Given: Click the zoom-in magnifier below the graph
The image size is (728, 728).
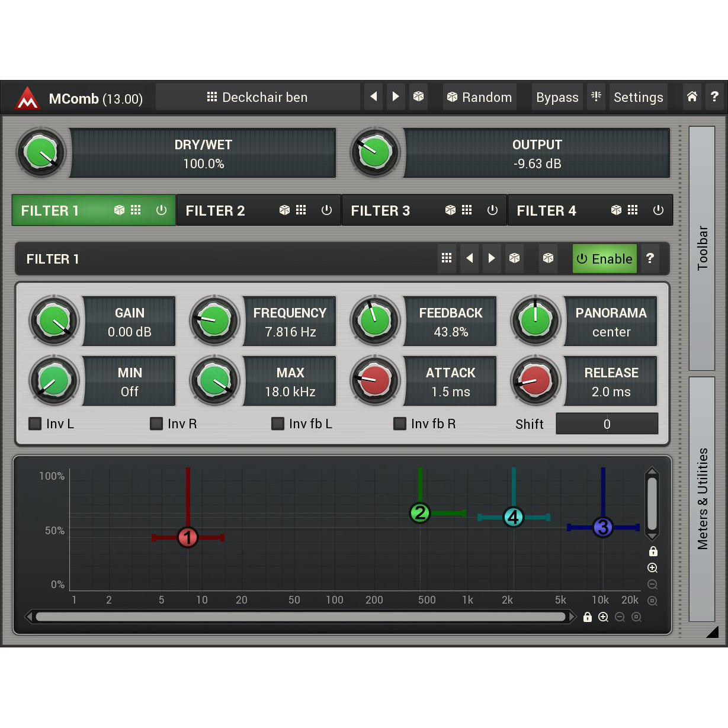Looking at the screenshot, I should click(x=604, y=617).
